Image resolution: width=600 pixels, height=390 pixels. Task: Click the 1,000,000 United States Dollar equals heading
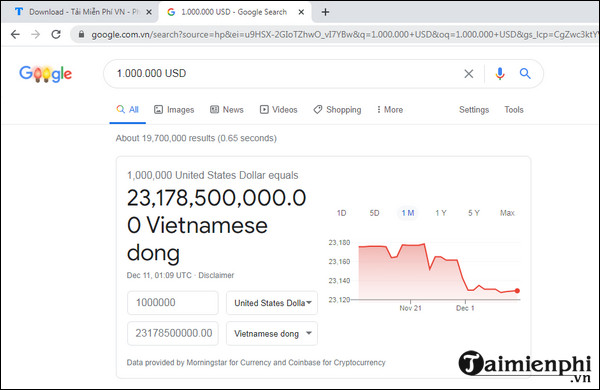[x=212, y=175]
